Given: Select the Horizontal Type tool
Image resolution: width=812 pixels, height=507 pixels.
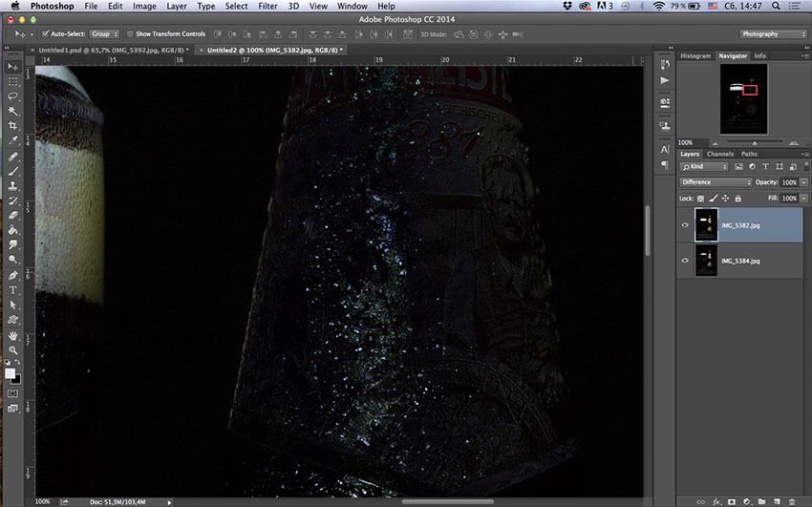Looking at the screenshot, I should 13,290.
